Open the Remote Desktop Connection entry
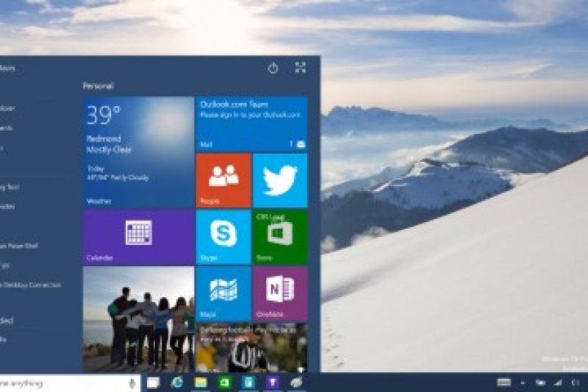588x392 pixels. [30, 285]
